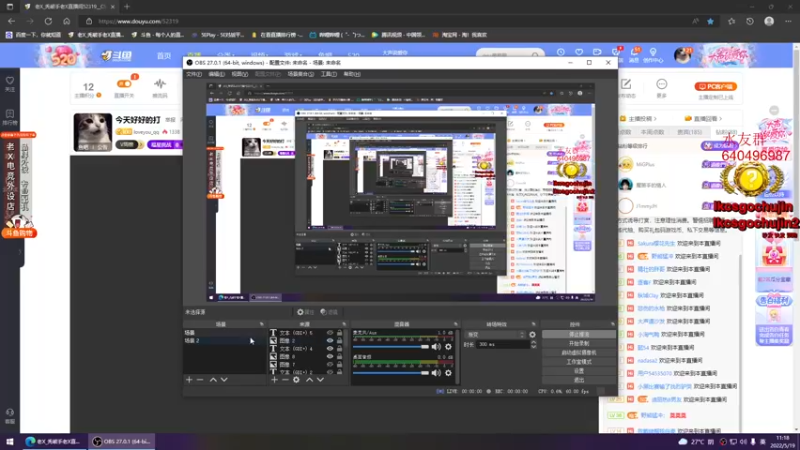Open browser history clock icon

click(749, 21)
